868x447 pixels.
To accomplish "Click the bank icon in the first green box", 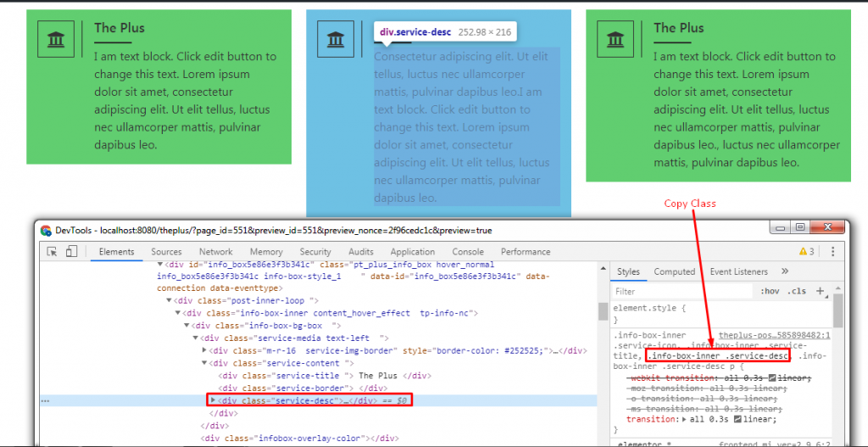I will point(57,40).
